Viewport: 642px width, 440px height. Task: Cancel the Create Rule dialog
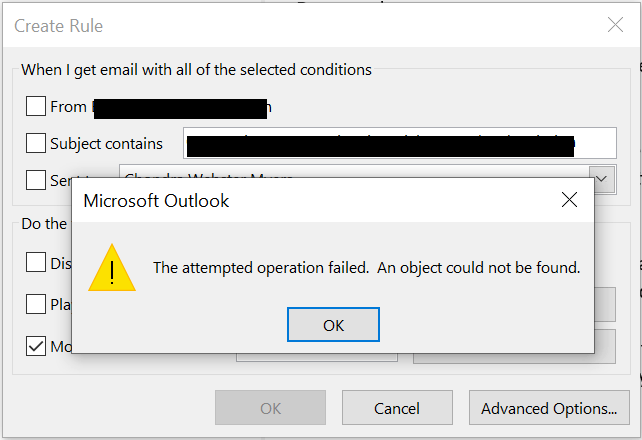397,408
